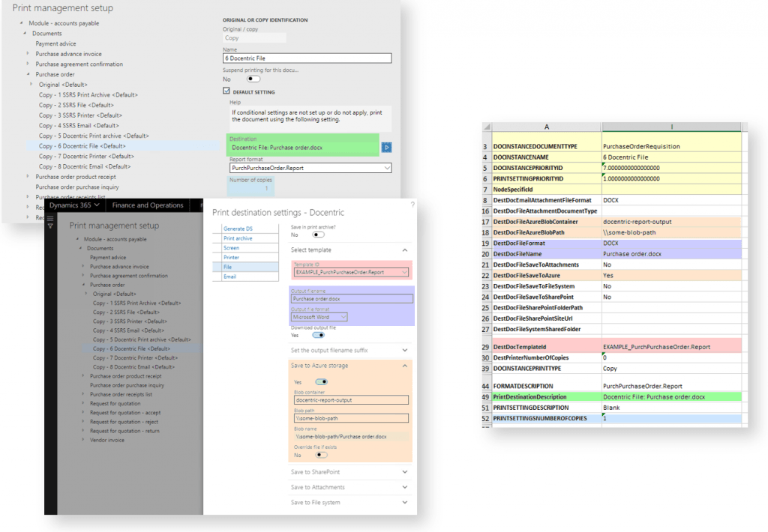
Task: Open Output file format Microsoft Word dropdown
Action: (x=343, y=317)
